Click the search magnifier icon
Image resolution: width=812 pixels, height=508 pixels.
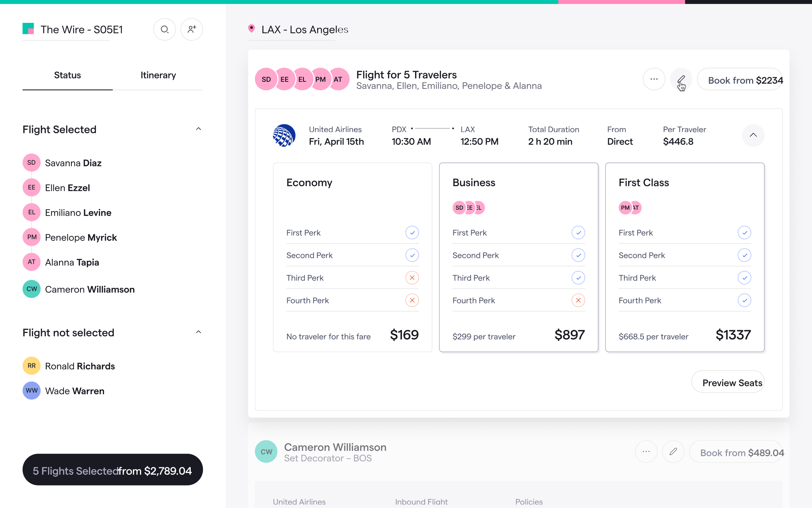tap(164, 30)
